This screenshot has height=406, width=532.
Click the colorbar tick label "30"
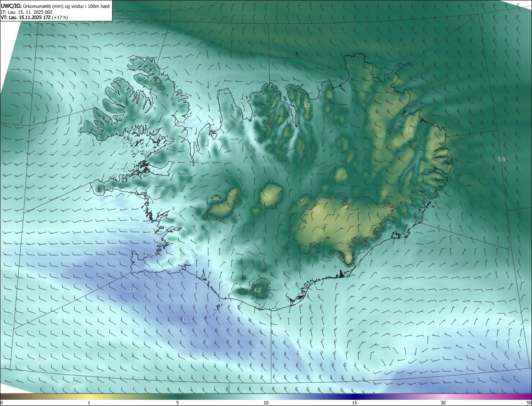pyautogui.click(x=443, y=403)
